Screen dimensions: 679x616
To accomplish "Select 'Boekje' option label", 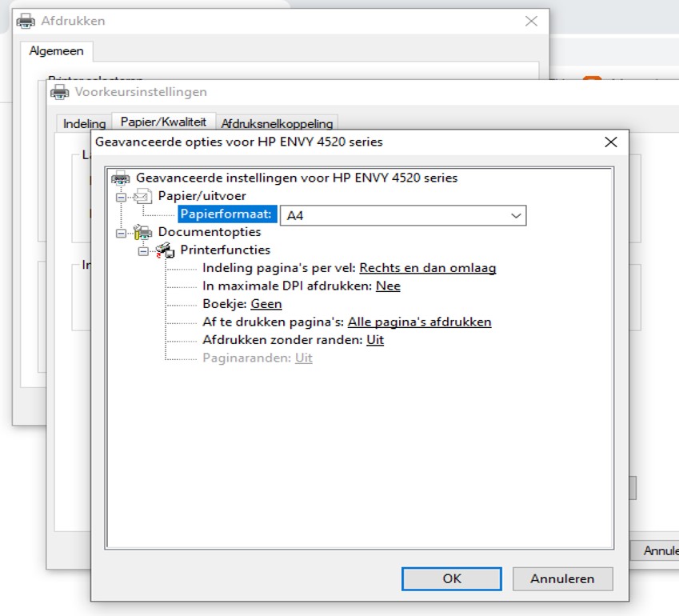I will point(224,304).
